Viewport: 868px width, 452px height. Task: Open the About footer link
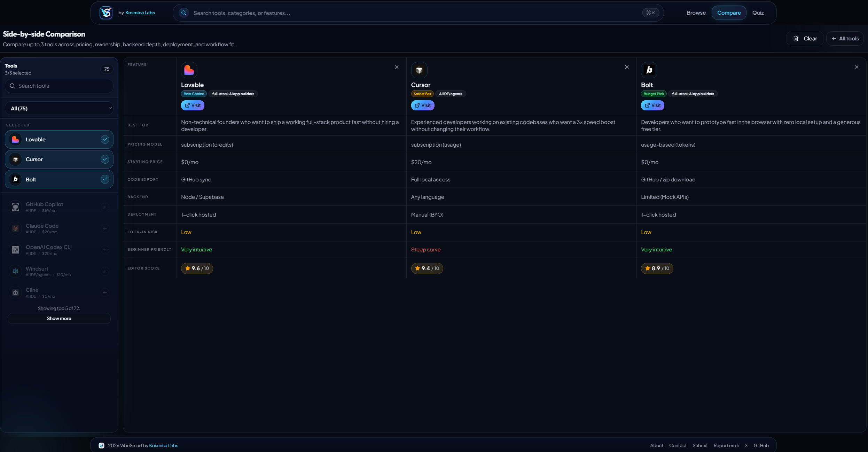click(x=657, y=445)
